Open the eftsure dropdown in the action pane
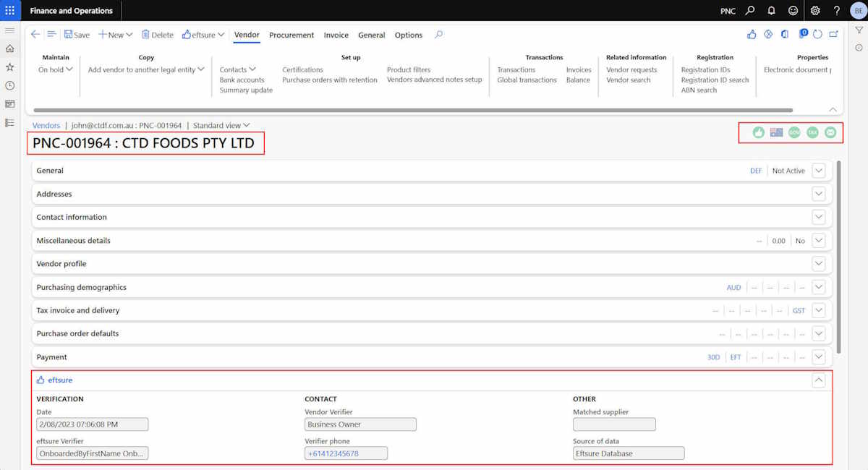Viewport: 868px width, 470px height. point(203,35)
